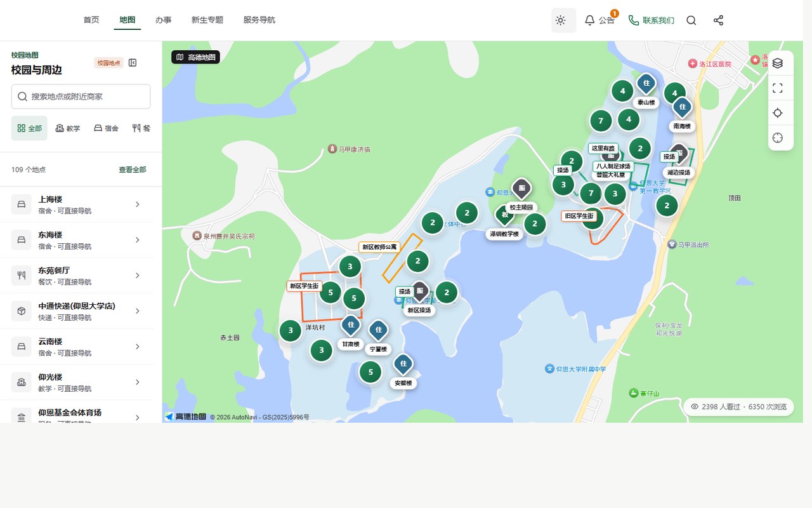812x508 pixels.
Task: Click into the 搜索地点或附近商家 search field
Action: [x=81, y=97]
